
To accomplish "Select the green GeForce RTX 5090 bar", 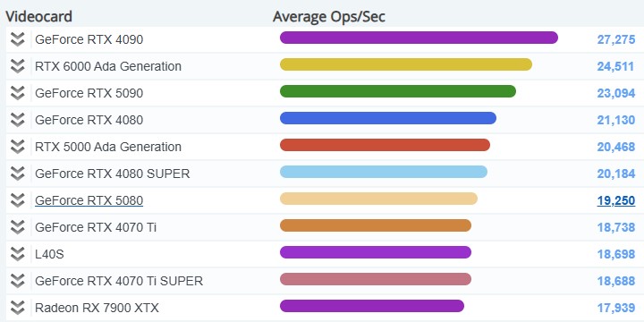I will pyautogui.click(x=397, y=91).
